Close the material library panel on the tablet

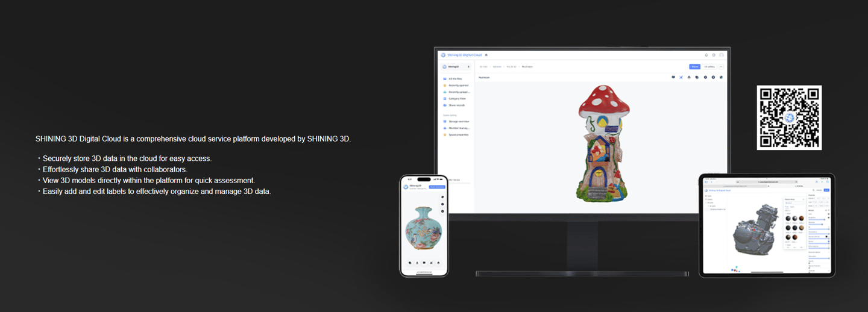[804, 199]
